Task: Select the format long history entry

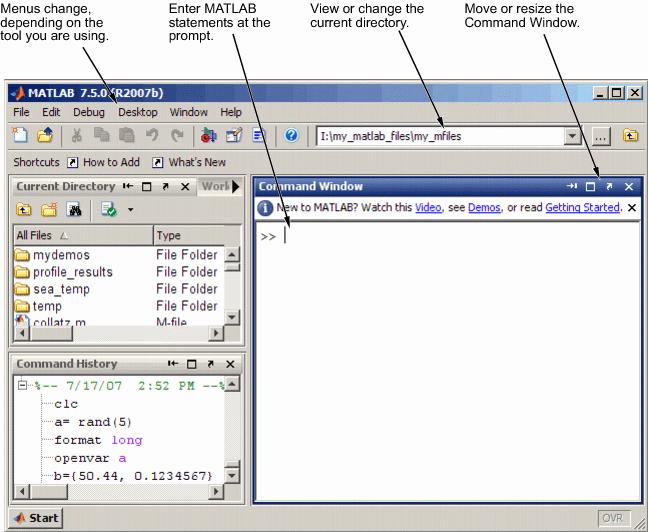Action: click(x=98, y=440)
